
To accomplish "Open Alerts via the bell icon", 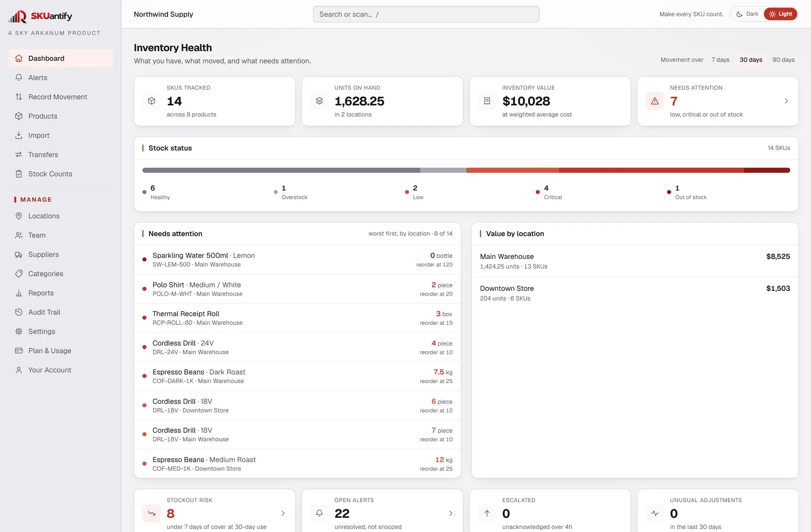I will pyautogui.click(x=19, y=78).
